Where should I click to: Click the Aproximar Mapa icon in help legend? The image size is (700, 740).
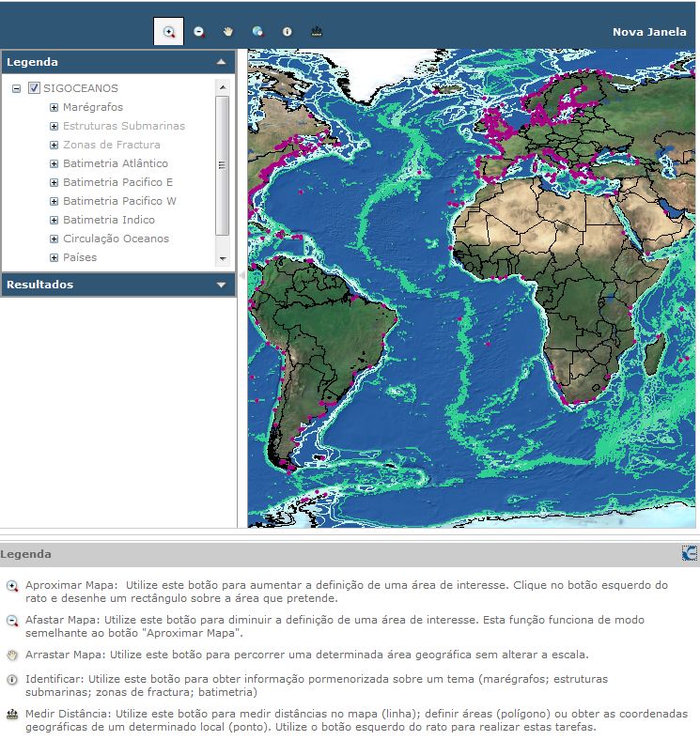point(12,586)
